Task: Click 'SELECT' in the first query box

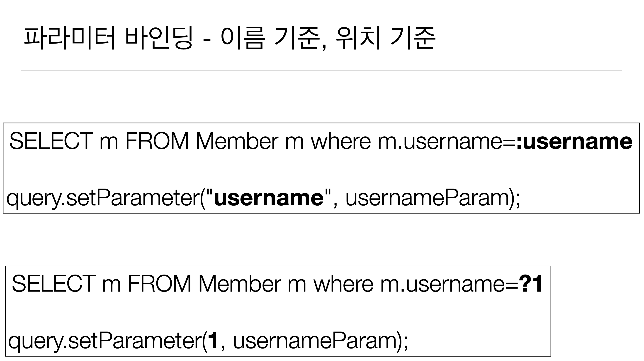Action: [51, 141]
